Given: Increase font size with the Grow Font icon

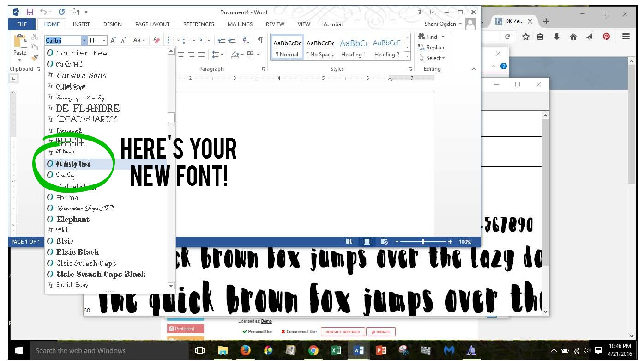Looking at the screenshot, I should point(114,41).
